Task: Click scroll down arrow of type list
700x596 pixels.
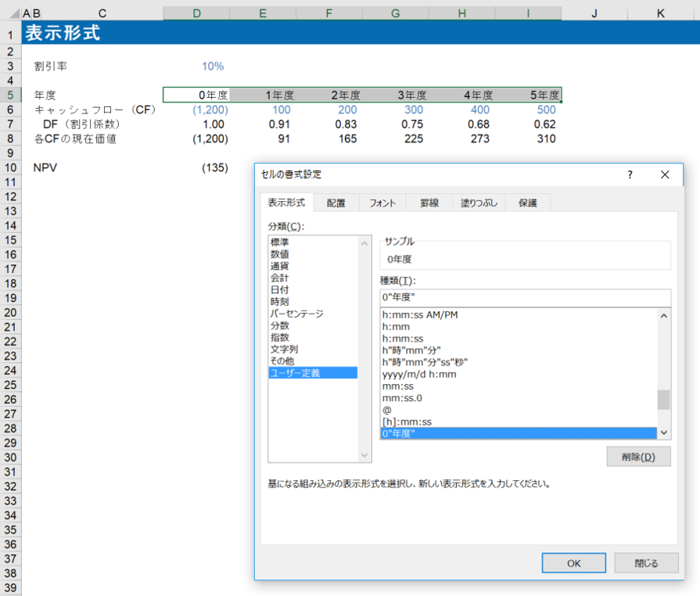Action: point(664,433)
